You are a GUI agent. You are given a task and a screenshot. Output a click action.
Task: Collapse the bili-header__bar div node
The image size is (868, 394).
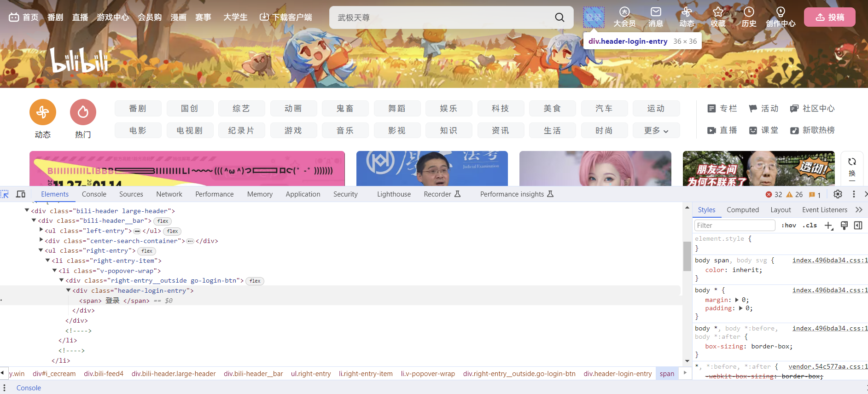coord(34,220)
